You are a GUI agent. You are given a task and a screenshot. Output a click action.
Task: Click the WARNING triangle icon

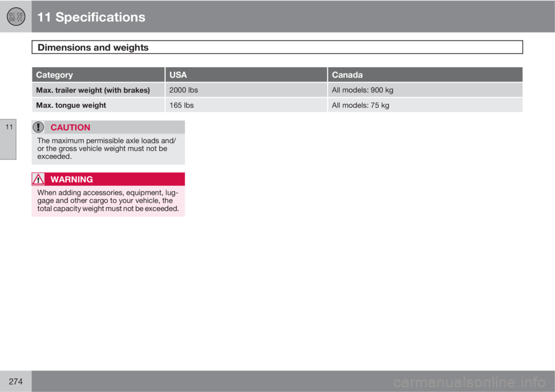click(39, 179)
